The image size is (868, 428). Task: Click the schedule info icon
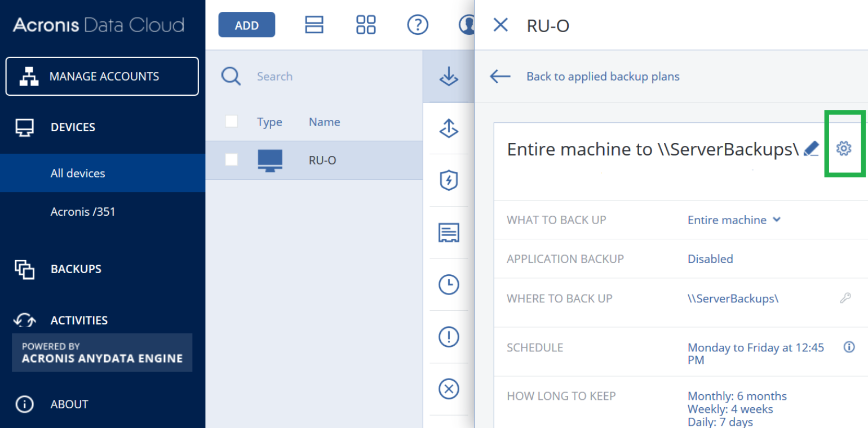849,347
